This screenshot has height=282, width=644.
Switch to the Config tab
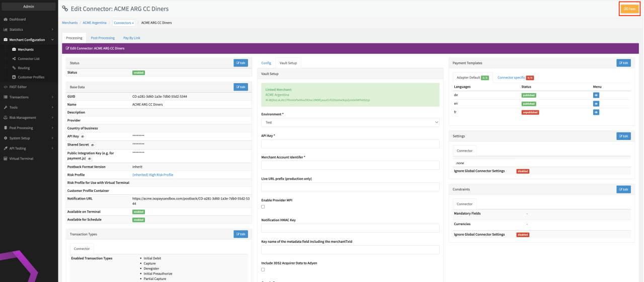click(x=266, y=63)
